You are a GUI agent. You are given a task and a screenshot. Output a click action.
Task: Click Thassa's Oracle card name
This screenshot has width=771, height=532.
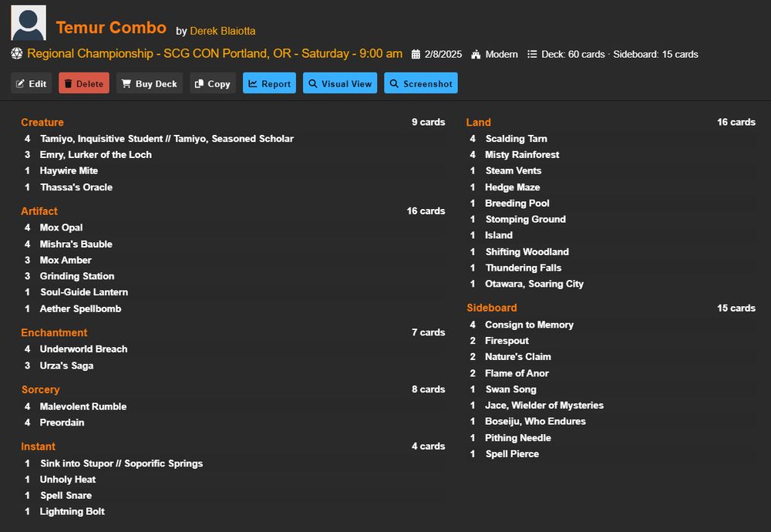[x=76, y=187]
